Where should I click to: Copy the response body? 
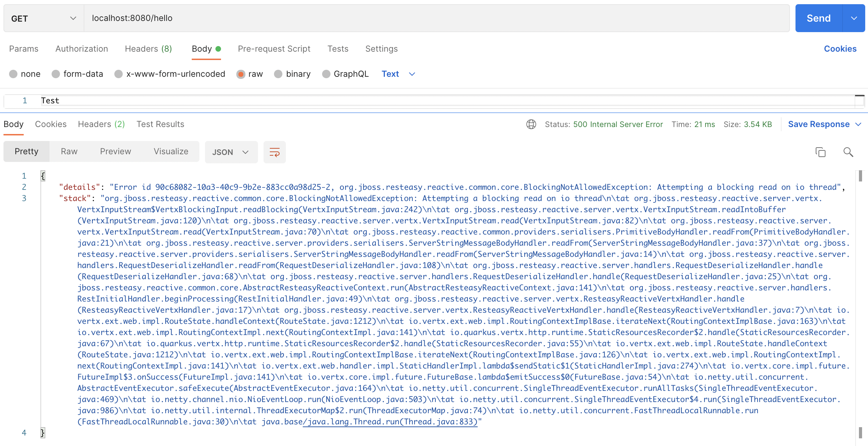[x=820, y=152]
